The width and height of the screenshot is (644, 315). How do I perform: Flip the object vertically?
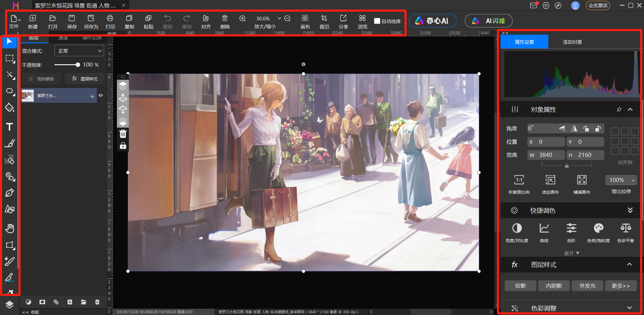pyautogui.click(x=562, y=129)
